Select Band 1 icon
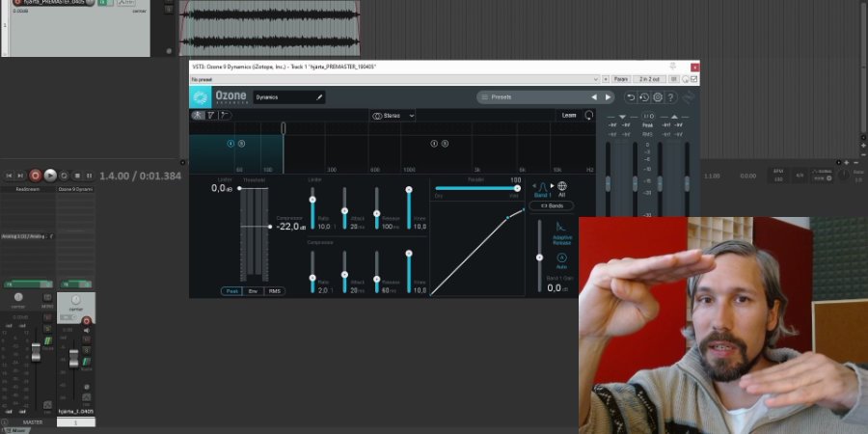The width and height of the screenshot is (868, 434). click(x=542, y=189)
